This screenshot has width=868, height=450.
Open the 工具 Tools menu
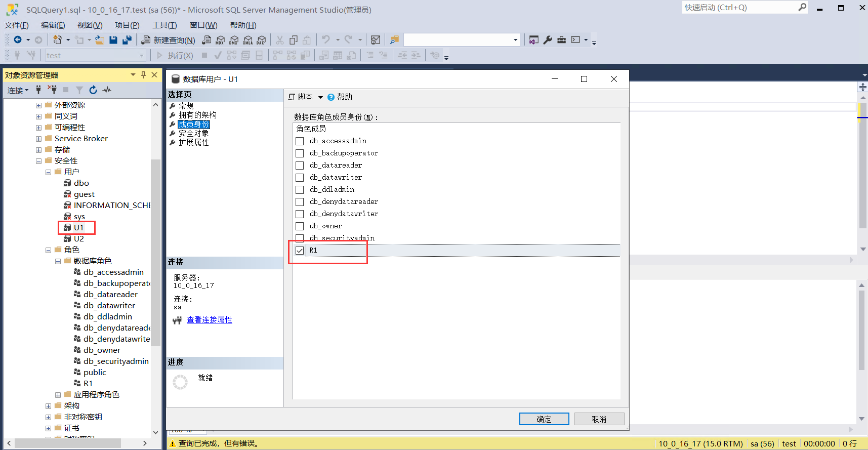pyautogui.click(x=164, y=25)
